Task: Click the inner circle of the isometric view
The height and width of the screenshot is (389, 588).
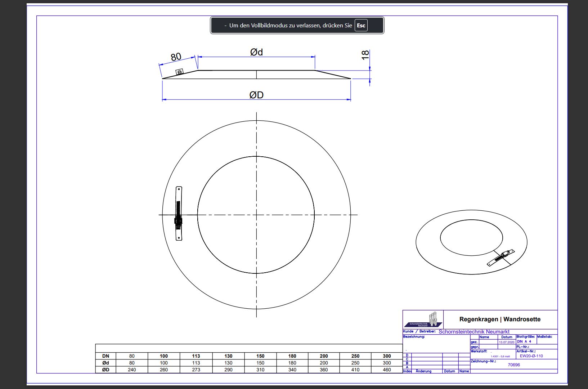Action: click(471, 238)
